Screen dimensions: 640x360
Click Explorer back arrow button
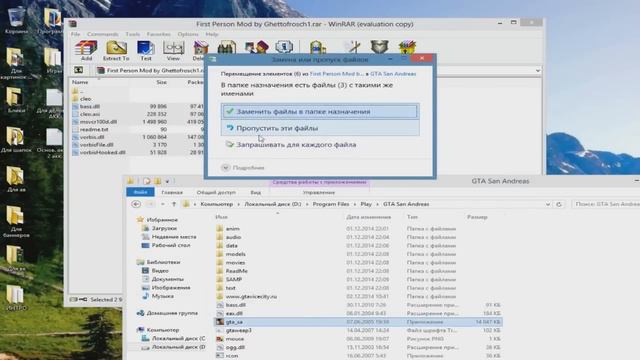[136, 204]
